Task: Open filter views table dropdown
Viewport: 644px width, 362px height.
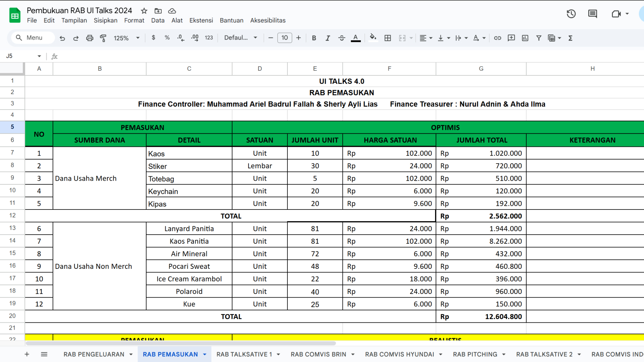Action: pyautogui.click(x=554, y=38)
